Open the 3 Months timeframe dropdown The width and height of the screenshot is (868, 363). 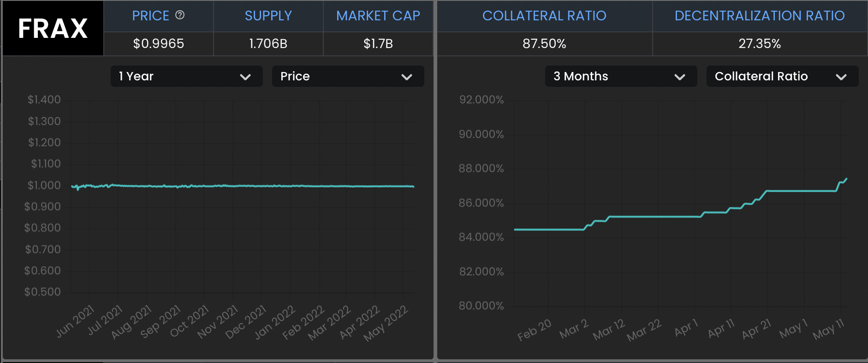pos(621,76)
